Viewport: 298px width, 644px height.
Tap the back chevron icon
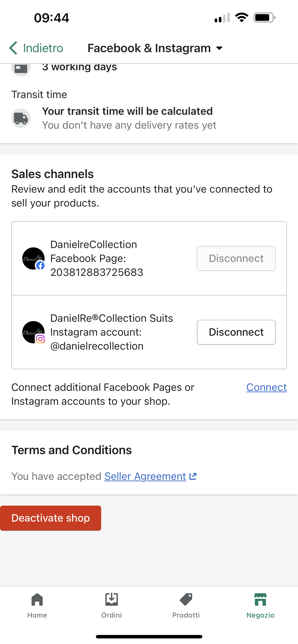tap(13, 48)
